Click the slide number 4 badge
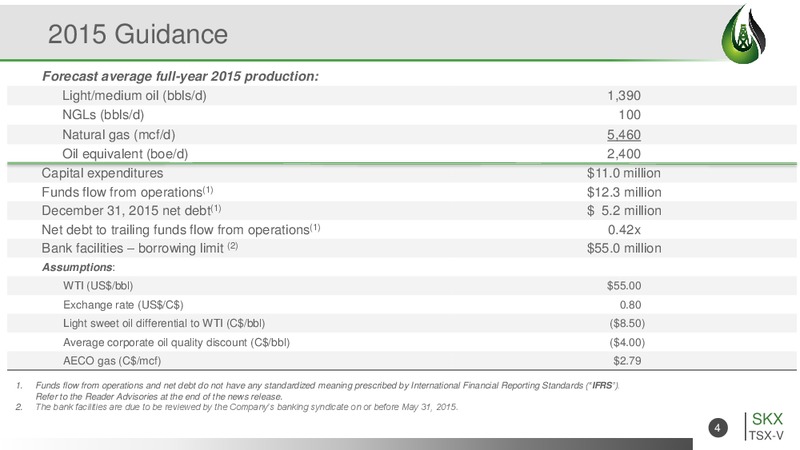This screenshot has width=800, height=450. pyautogui.click(x=717, y=428)
